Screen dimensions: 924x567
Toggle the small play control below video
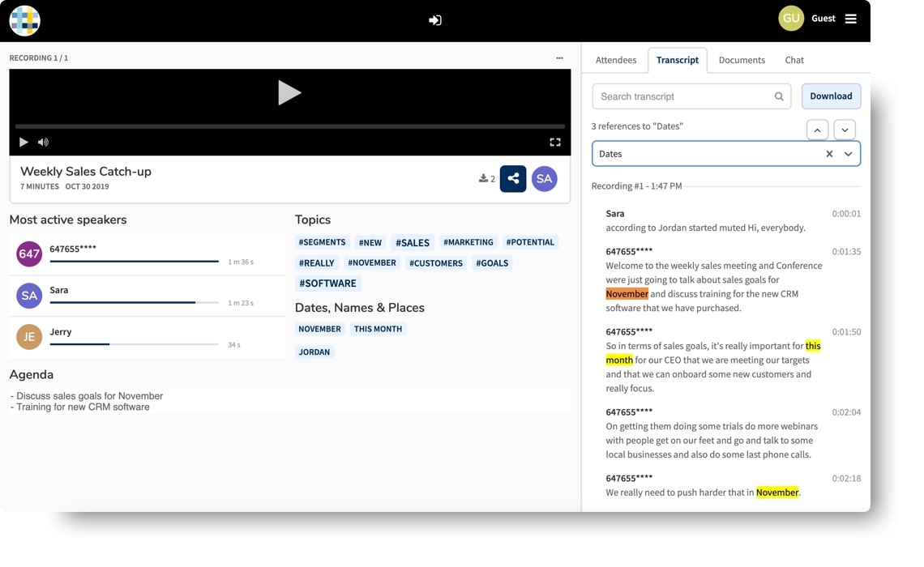pyautogui.click(x=24, y=142)
